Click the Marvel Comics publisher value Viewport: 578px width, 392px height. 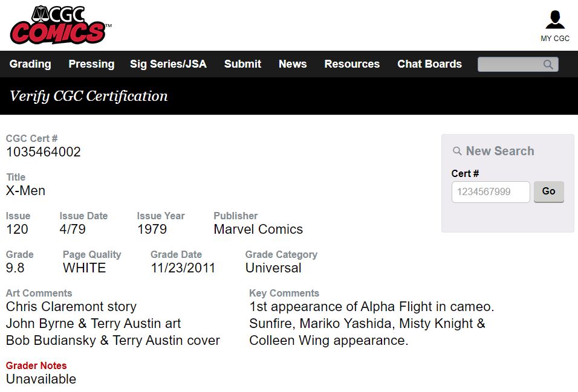pos(258,230)
